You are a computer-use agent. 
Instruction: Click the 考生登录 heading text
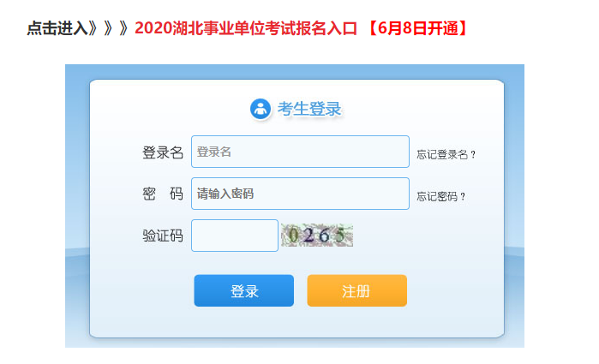coord(309,109)
